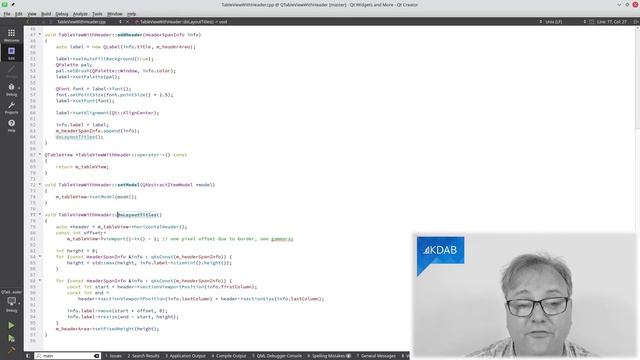Open the Debug mode in sidebar
The image size is (640, 360).
tap(11, 89)
